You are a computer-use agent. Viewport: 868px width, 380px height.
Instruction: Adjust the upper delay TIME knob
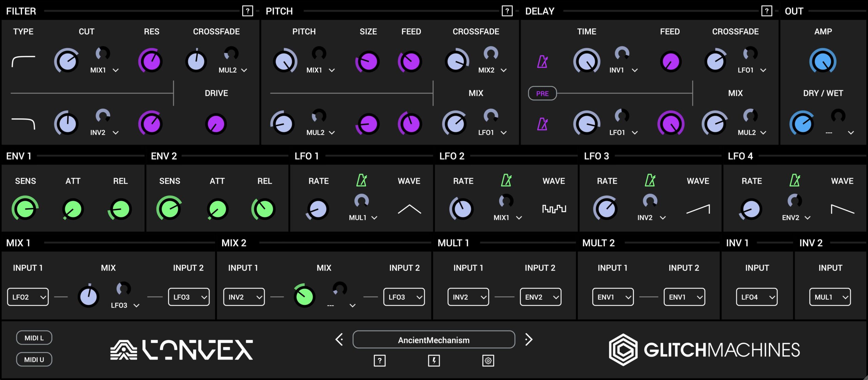587,61
